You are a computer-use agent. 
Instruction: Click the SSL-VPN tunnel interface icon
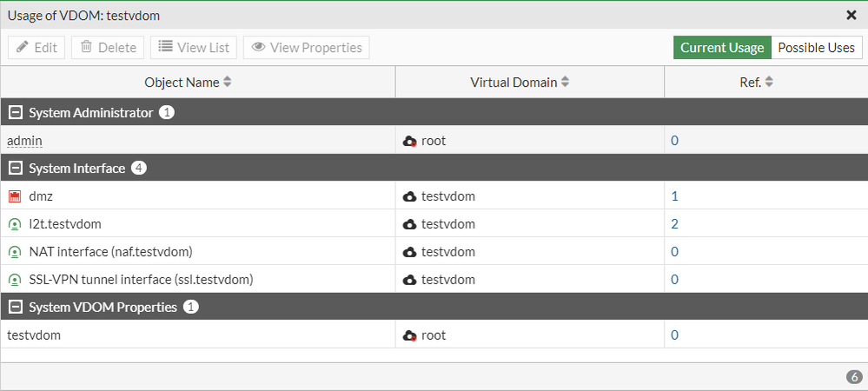[x=14, y=280]
